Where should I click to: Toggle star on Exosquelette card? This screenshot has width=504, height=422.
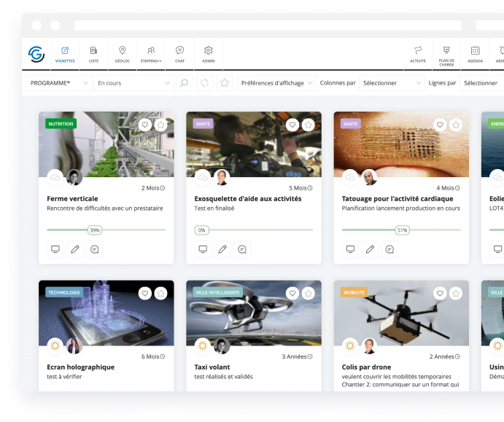point(309,125)
